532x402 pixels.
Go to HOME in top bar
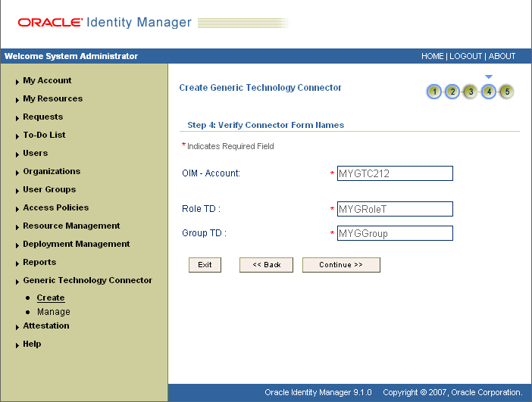pos(432,56)
